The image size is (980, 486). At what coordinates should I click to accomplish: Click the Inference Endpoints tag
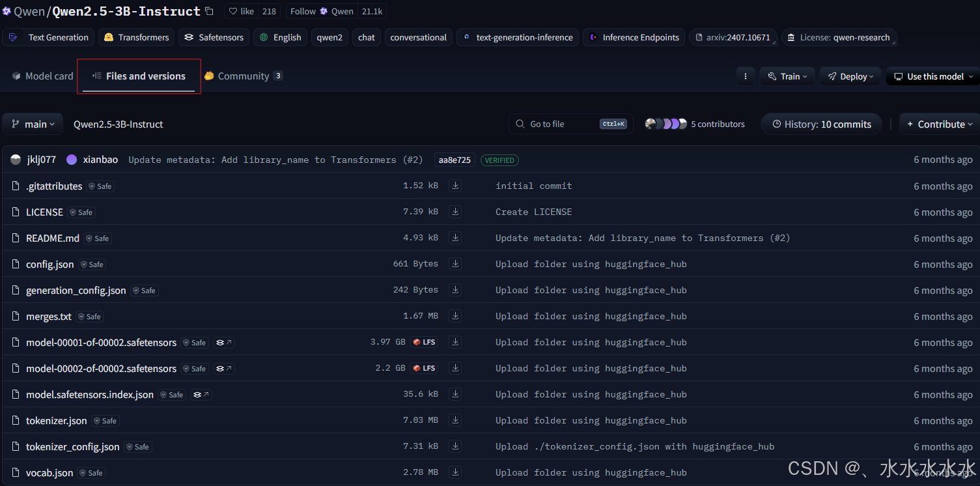coord(633,37)
